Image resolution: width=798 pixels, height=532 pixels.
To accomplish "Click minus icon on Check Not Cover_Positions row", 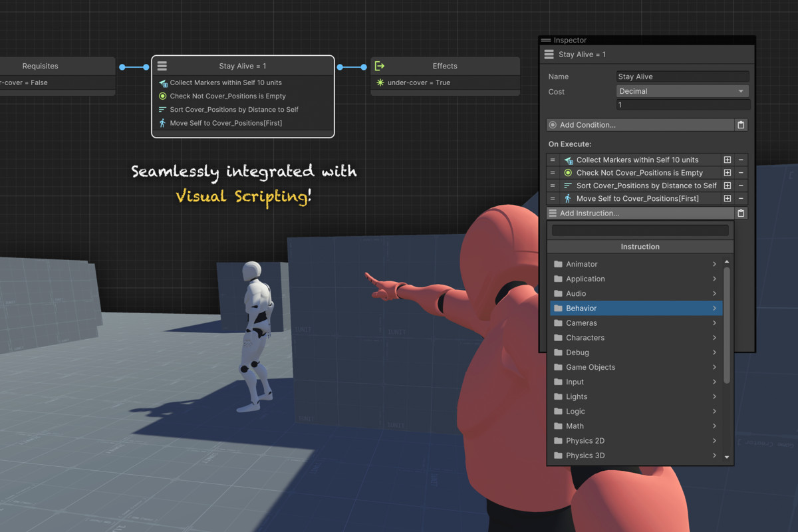I will pyautogui.click(x=741, y=173).
